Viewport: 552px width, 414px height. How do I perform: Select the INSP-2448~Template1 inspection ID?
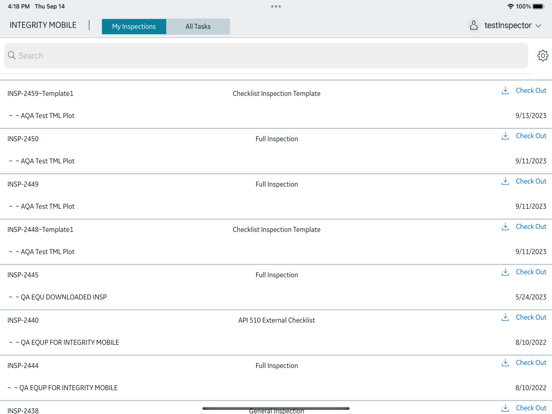pyautogui.click(x=40, y=230)
